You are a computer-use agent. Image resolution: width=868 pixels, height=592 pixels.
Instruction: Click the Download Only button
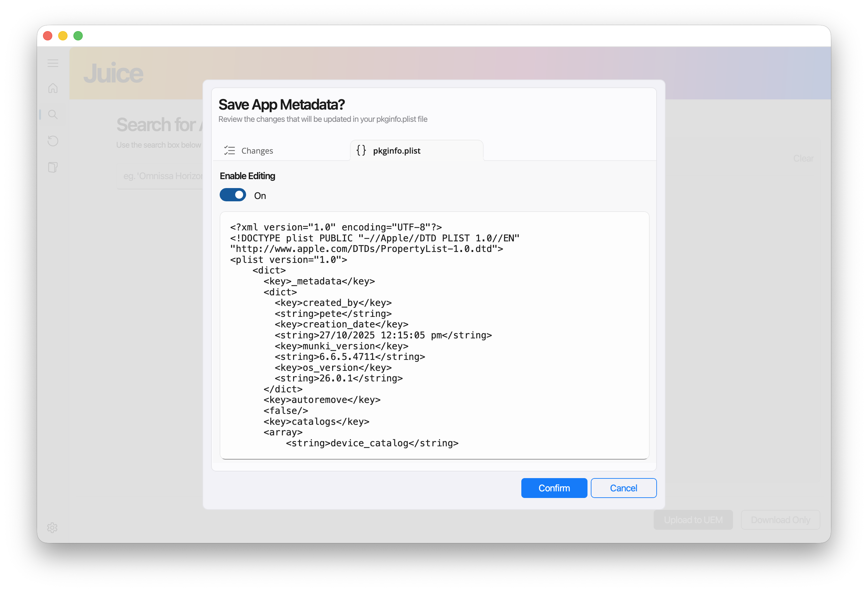click(x=780, y=520)
